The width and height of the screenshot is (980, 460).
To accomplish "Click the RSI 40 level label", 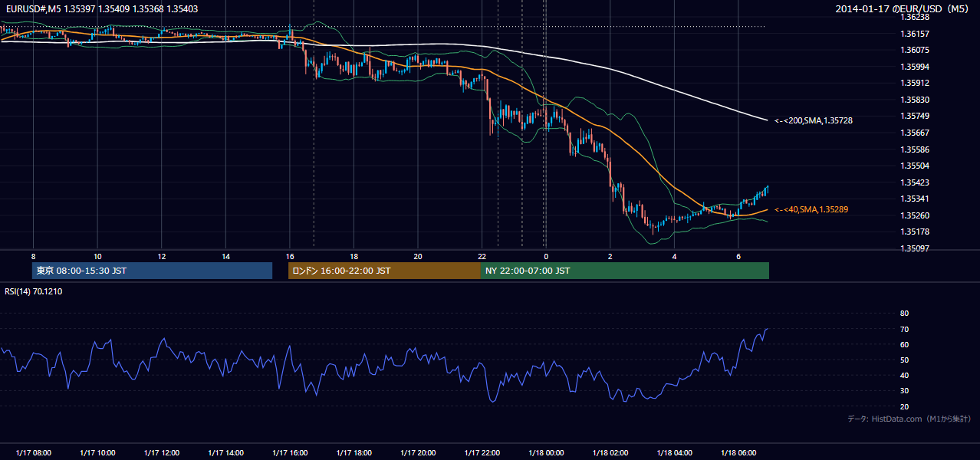I will [904, 375].
